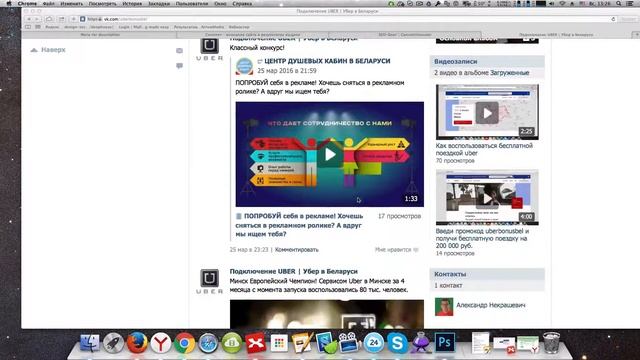Click Мне нравится on the post

point(397,249)
